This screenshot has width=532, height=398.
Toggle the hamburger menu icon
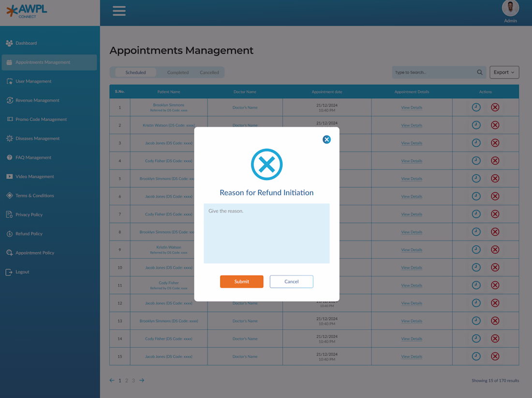tap(119, 11)
